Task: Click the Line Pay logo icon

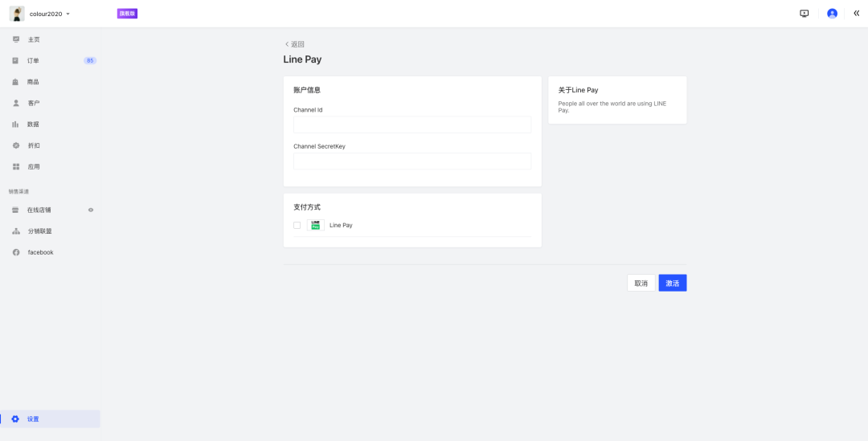Action: 316,225
